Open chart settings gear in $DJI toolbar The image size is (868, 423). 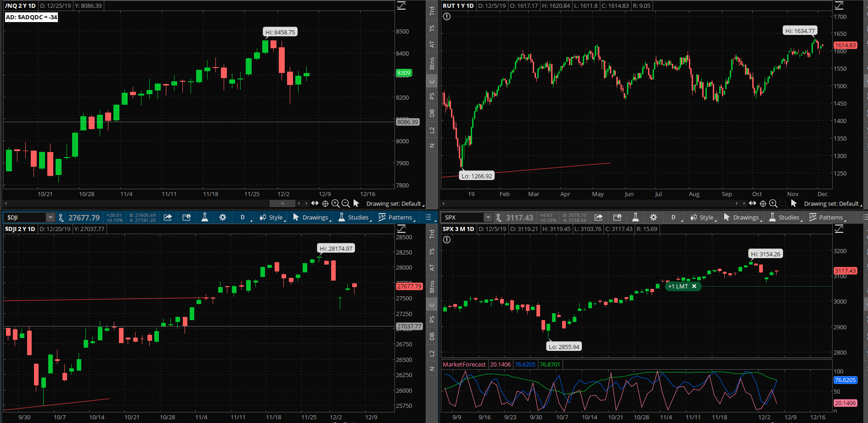coord(223,217)
